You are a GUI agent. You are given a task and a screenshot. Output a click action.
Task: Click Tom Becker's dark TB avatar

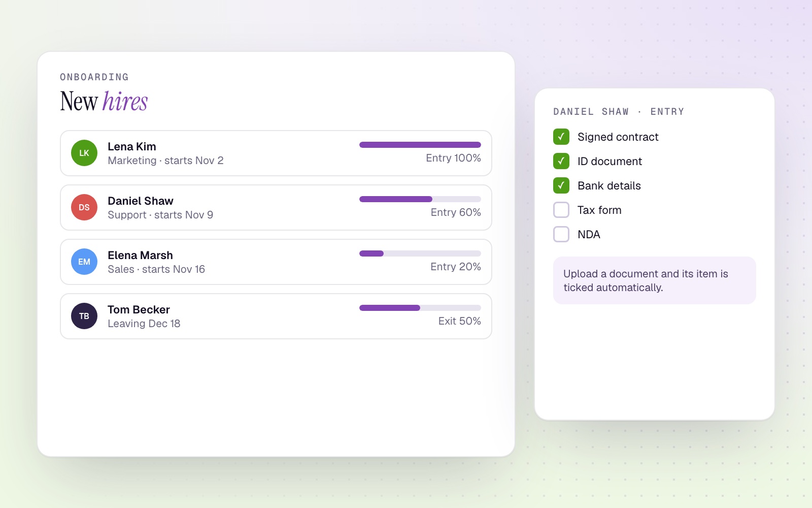[x=84, y=316]
